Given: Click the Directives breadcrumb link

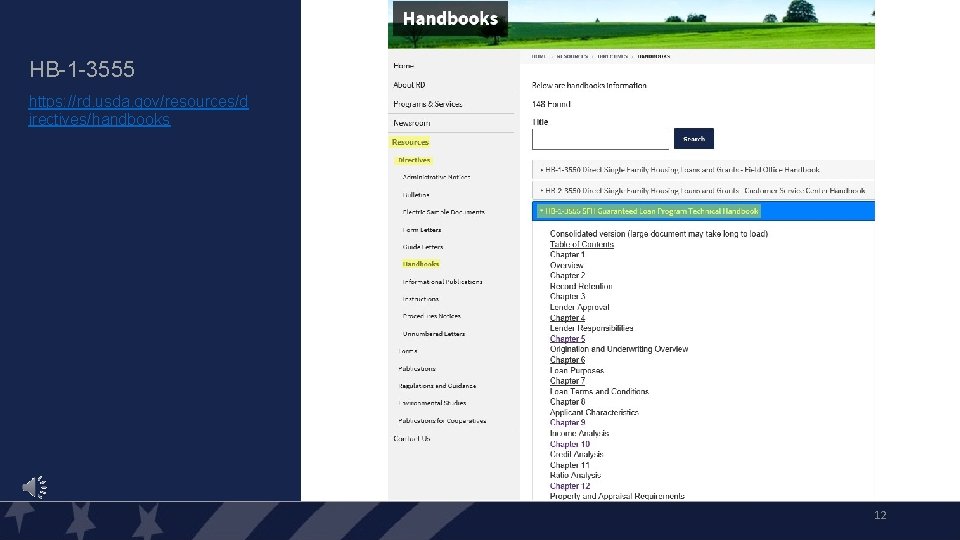Looking at the screenshot, I should [x=612, y=56].
